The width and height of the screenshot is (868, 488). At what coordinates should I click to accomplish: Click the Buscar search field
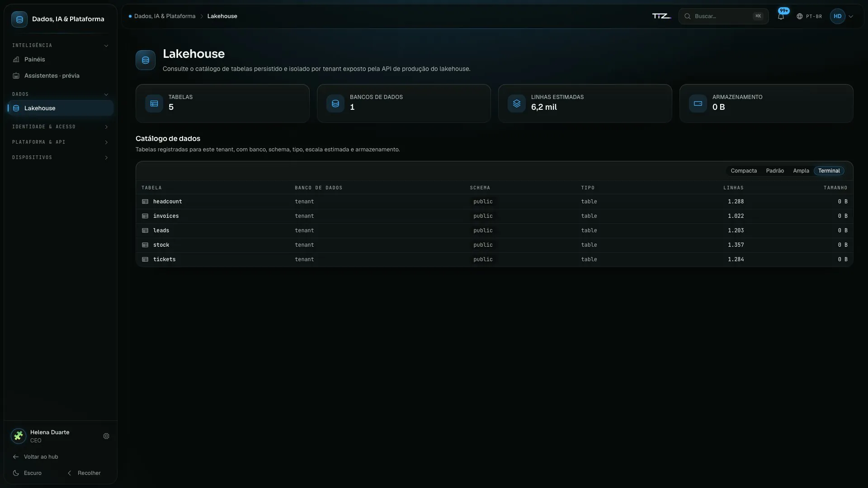point(723,16)
